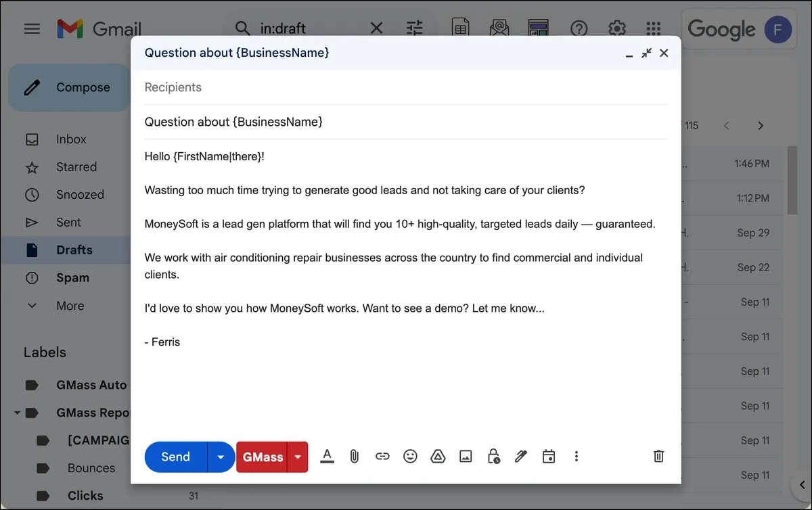Viewport: 812px width, 510px height.
Task: Insert an emoji in the email
Action: [x=410, y=457]
